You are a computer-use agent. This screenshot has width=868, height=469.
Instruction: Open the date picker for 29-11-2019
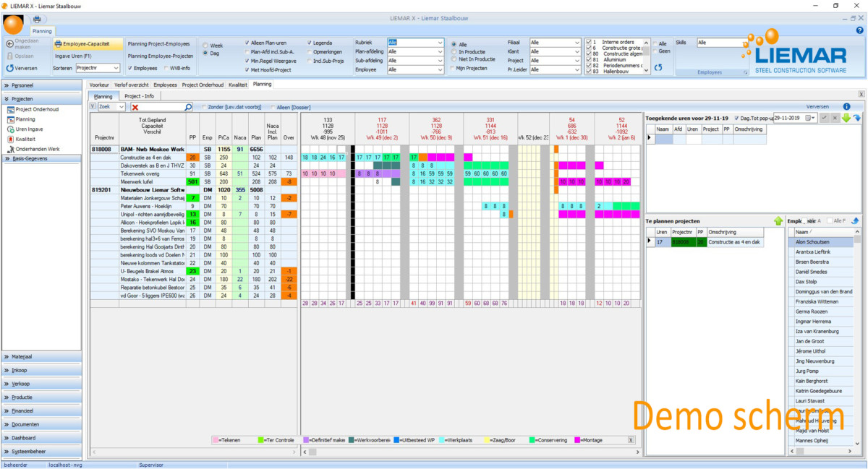pos(812,117)
